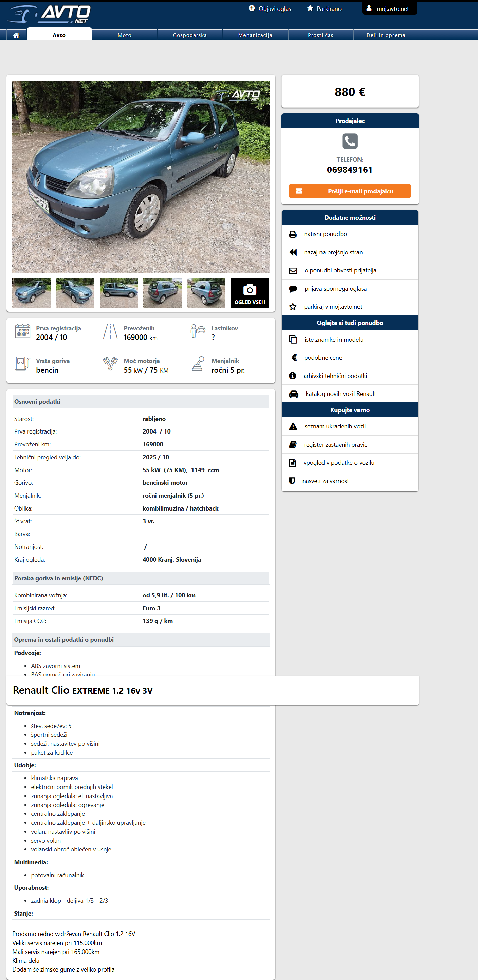478x980 pixels.
Task: Click the Renault Clio EXTREME title
Action: pos(82,691)
